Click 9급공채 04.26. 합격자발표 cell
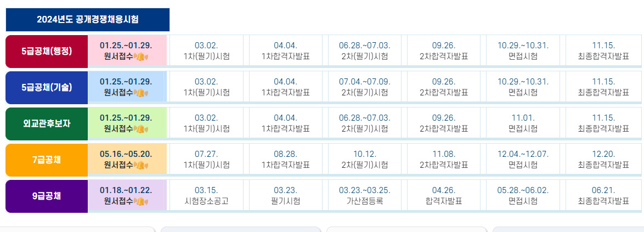Screen dimensions: 644x232 (444, 195)
